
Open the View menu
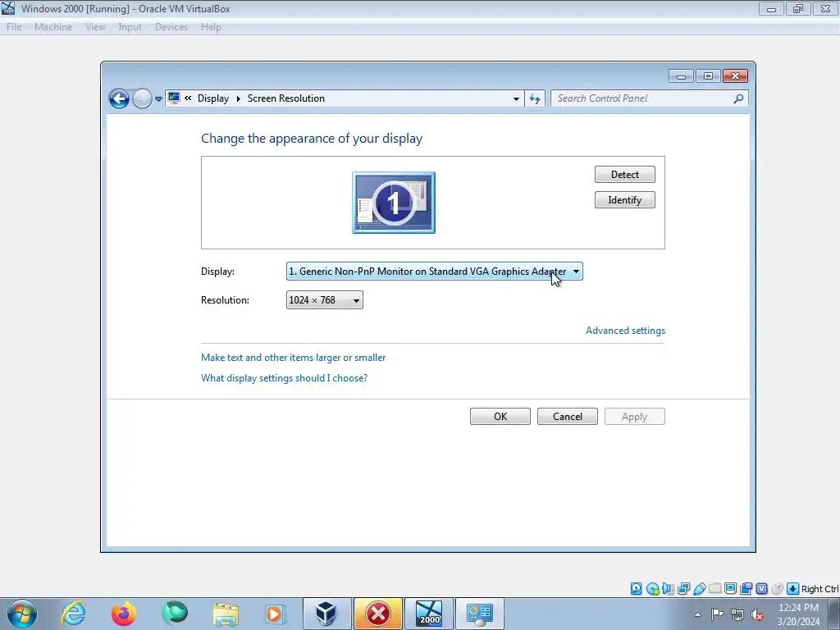95,27
